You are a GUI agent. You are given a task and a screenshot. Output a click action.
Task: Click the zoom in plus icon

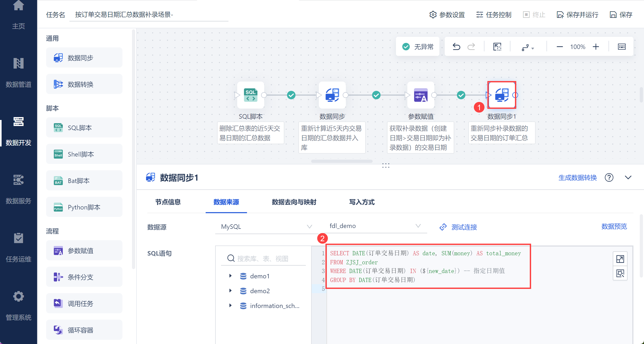(x=596, y=47)
